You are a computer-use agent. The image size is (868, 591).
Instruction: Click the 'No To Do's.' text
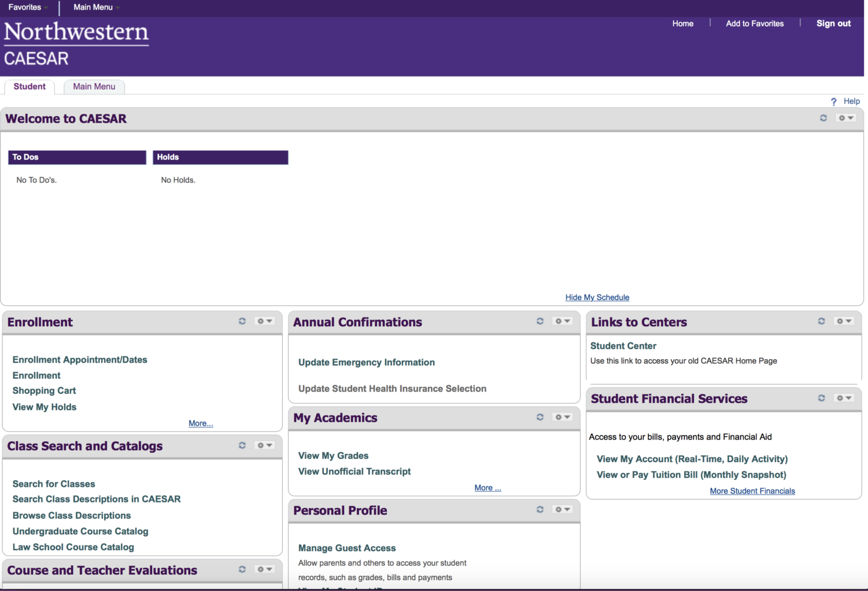pos(36,180)
